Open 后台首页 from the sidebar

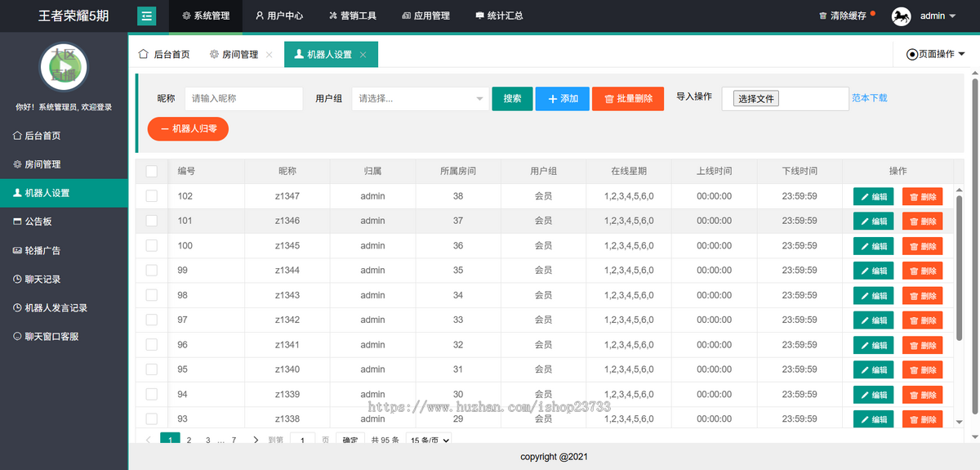(x=64, y=136)
